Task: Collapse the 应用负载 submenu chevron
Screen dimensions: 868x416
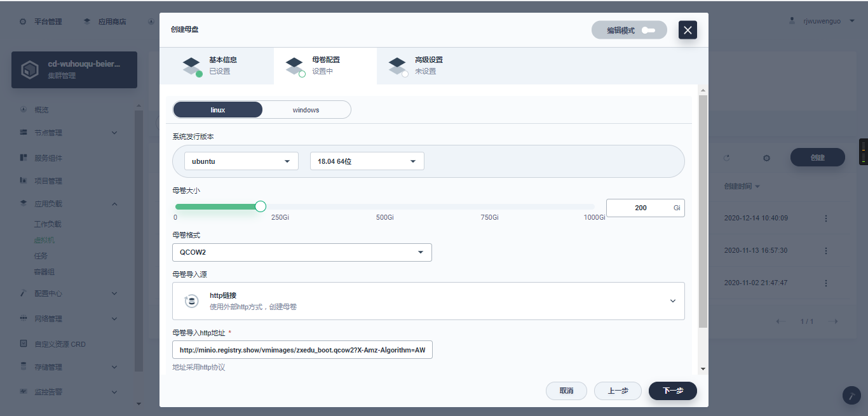Action: (x=114, y=204)
